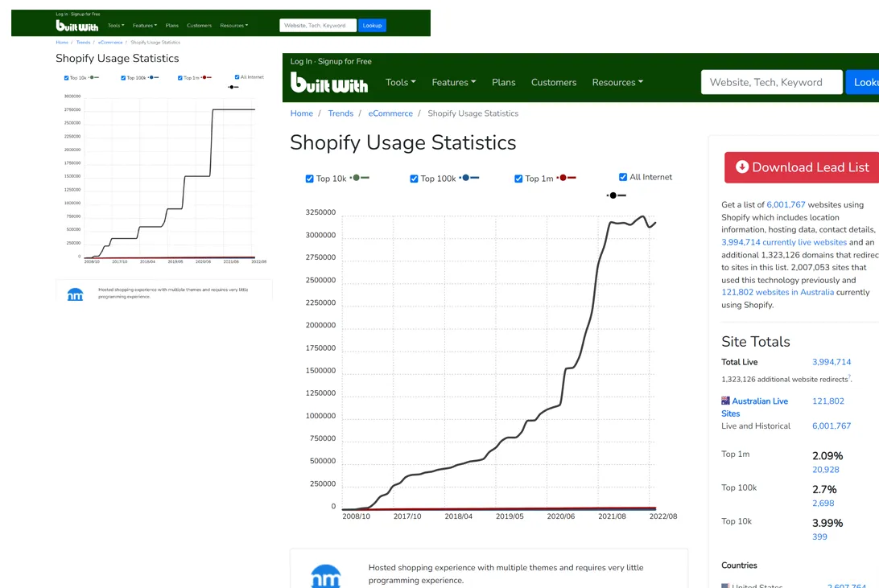Expand the Tools dropdown in large navbar
879x588 pixels.
click(x=400, y=82)
